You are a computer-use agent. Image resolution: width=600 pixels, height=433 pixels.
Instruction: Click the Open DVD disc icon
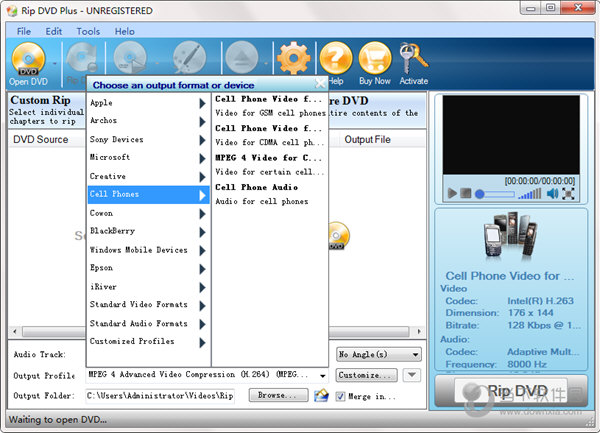(x=28, y=58)
